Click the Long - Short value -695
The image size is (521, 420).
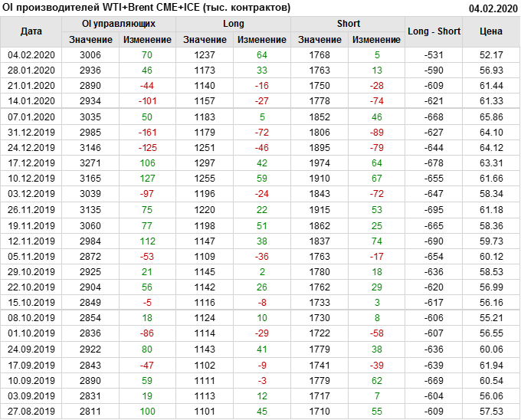coord(434,210)
